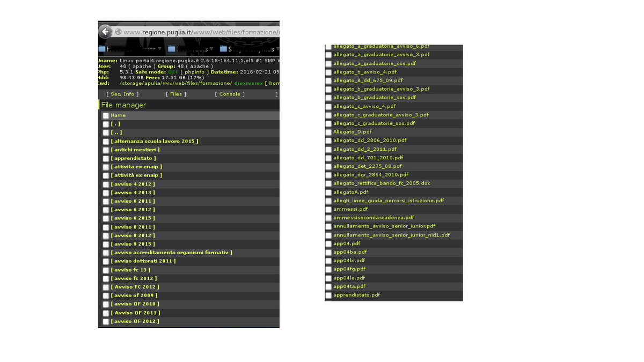Check the box for avviso fc 13
Image resolution: width=644 pixels, height=362 pixels.
(106, 270)
